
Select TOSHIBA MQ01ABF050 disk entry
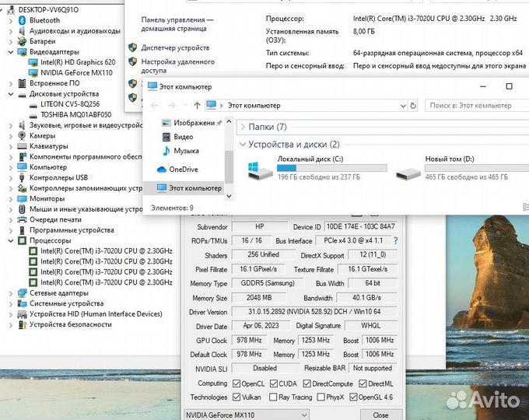coord(76,114)
